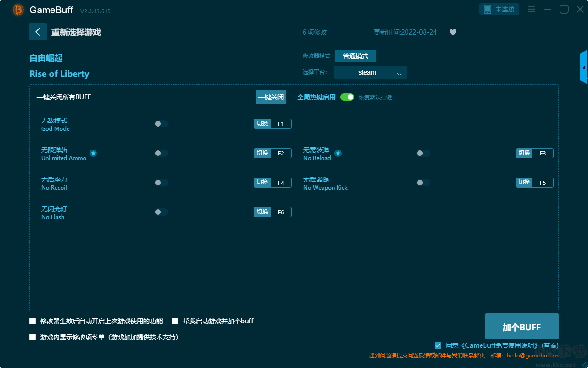Toggle No Weapon Kick switch
This screenshot has height=368, width=588.
pyautogui.click(x=423, y=183)
